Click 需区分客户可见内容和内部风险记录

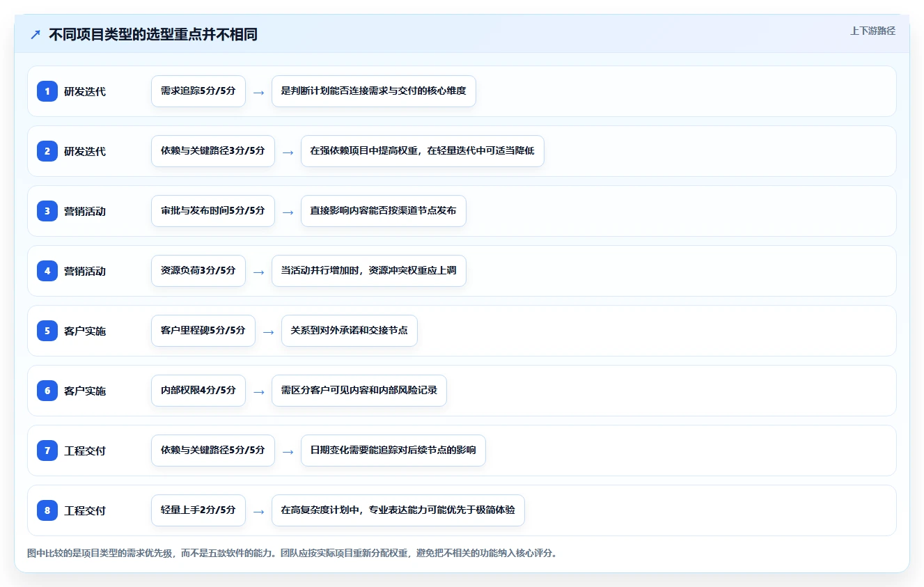coord(359,391)
